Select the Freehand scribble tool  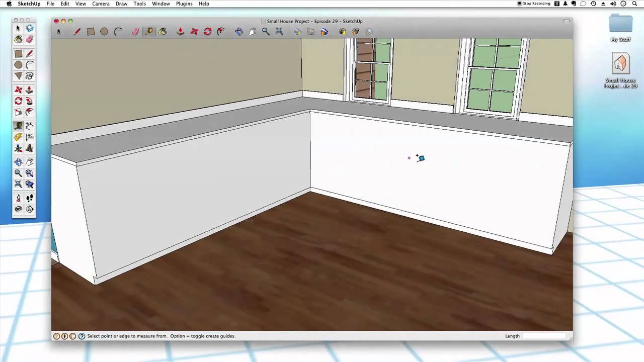(x=30, y=76)
